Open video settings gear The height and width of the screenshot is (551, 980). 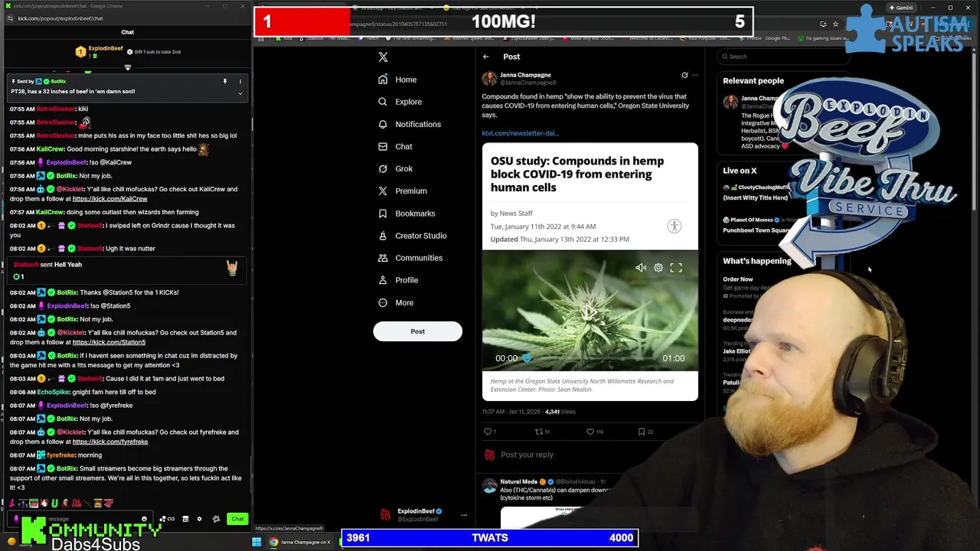pyautogui.click(x=658, y=268)
